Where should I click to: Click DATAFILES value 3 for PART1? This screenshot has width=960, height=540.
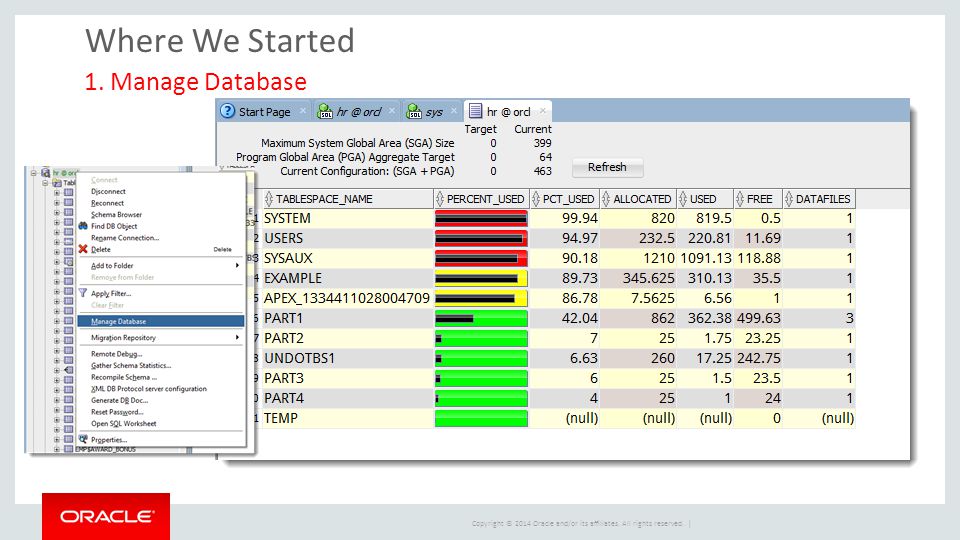pyautogui.click(x=849, y=318)
